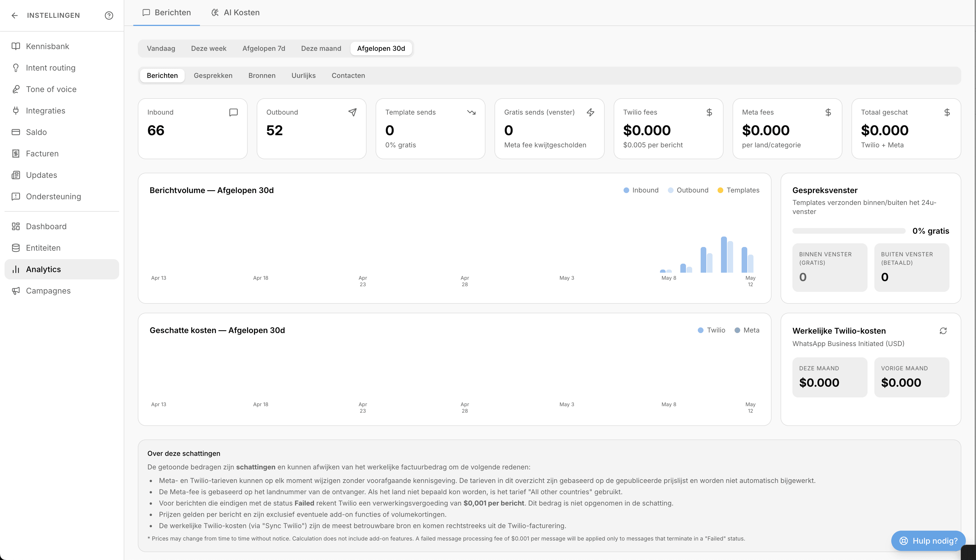Click 'May 8' label on Berichtvolume chart
This screenshot has height=560, width=976.
[669, 278]
